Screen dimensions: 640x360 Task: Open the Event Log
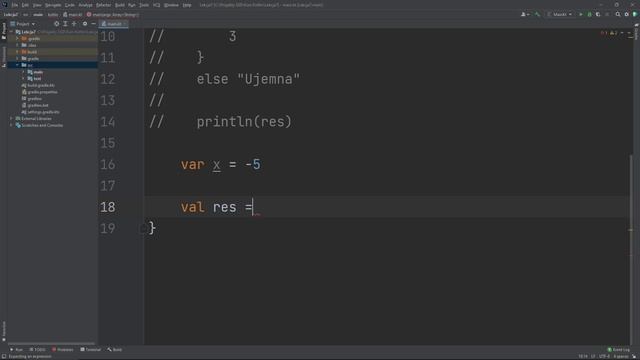point(618,350)
